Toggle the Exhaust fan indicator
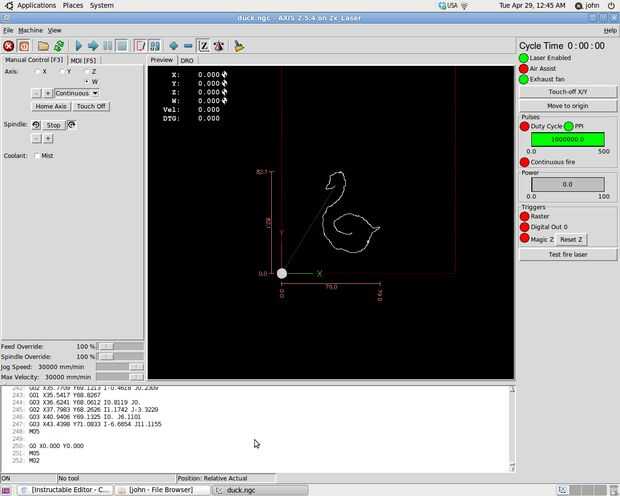The width and height of the screenshot is (620, 496). pos(524,80)
